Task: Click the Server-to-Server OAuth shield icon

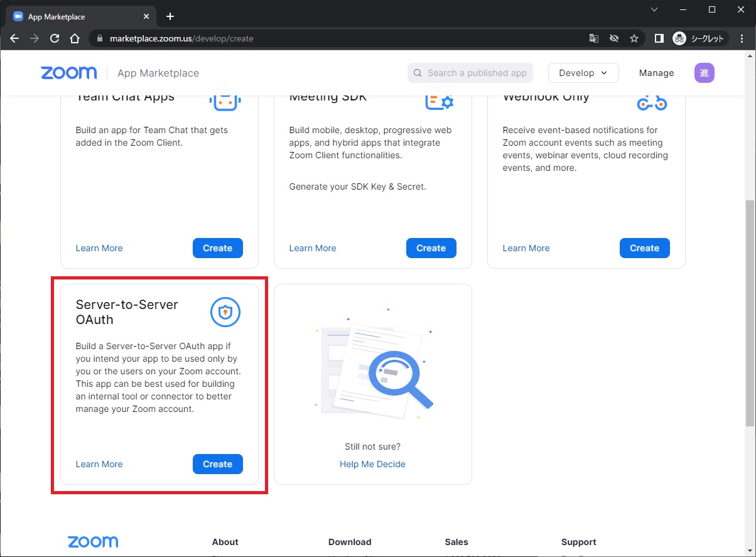Action: [225, 312]
